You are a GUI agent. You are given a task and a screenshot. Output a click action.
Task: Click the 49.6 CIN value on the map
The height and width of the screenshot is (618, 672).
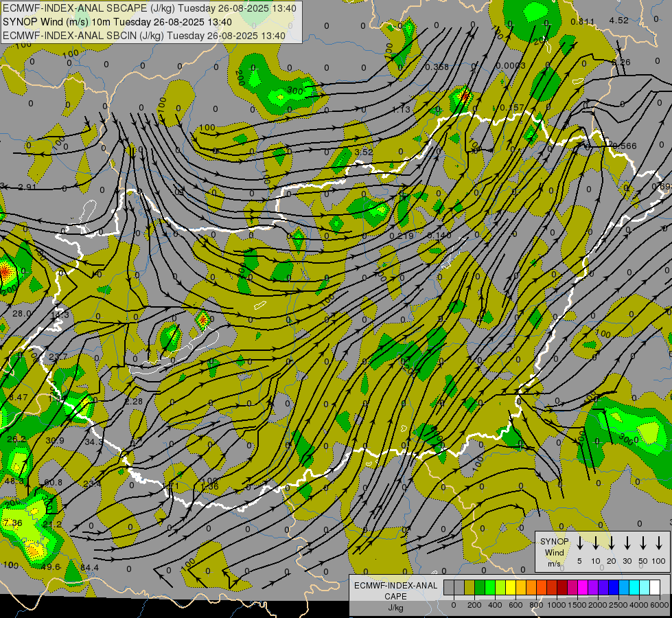[x=51, y=567]
